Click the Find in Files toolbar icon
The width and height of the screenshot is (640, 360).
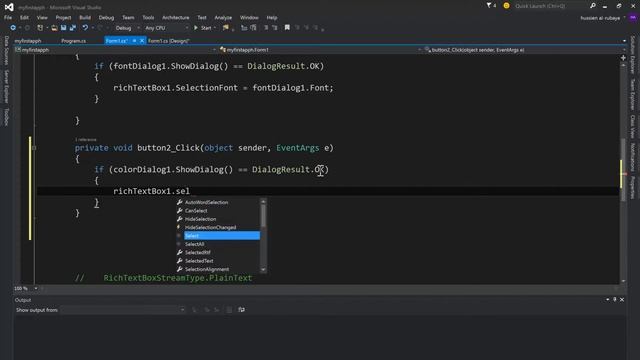coord(226,28)
